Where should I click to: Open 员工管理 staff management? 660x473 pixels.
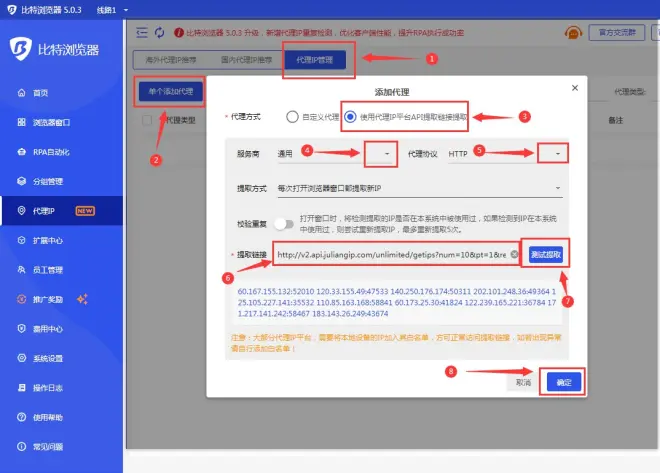46,270
